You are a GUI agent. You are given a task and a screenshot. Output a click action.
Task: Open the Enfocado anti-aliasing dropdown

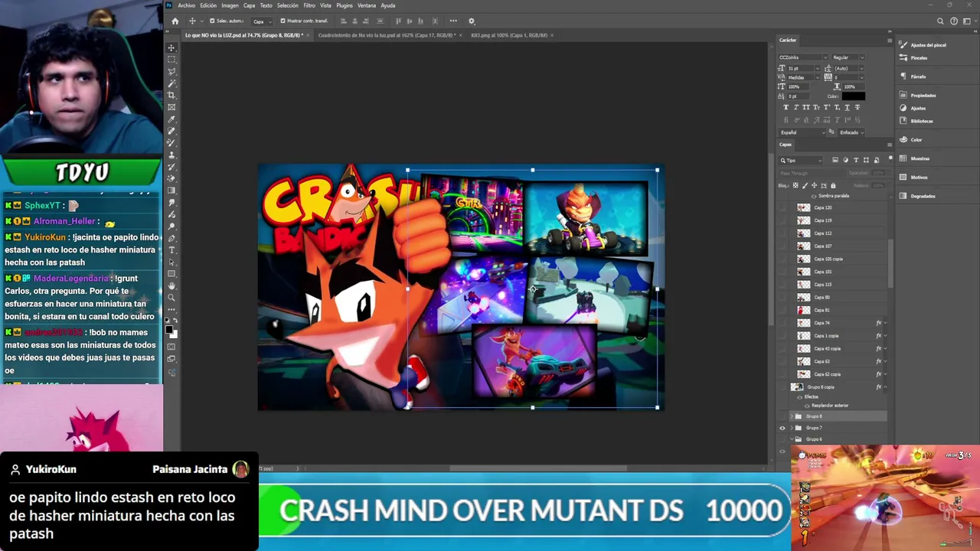(x=851, y=132)
